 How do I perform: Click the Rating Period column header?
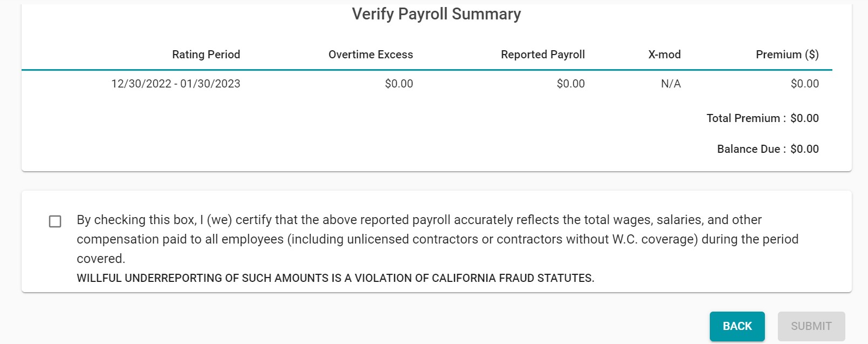pos(206,55)
